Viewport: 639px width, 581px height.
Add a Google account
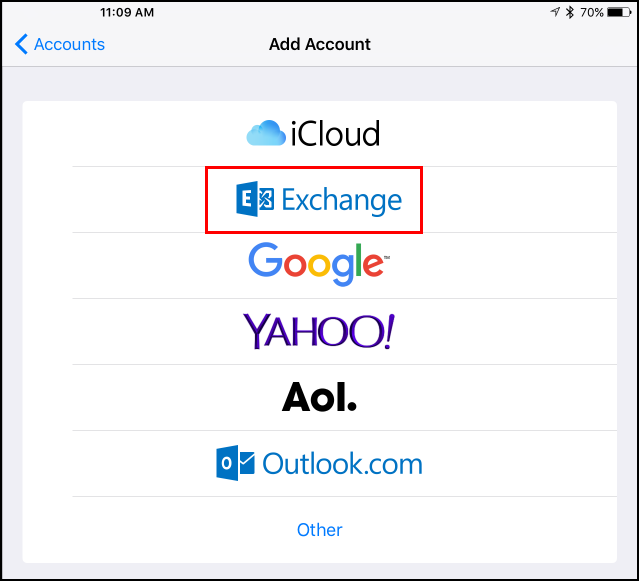click(319, 264)
